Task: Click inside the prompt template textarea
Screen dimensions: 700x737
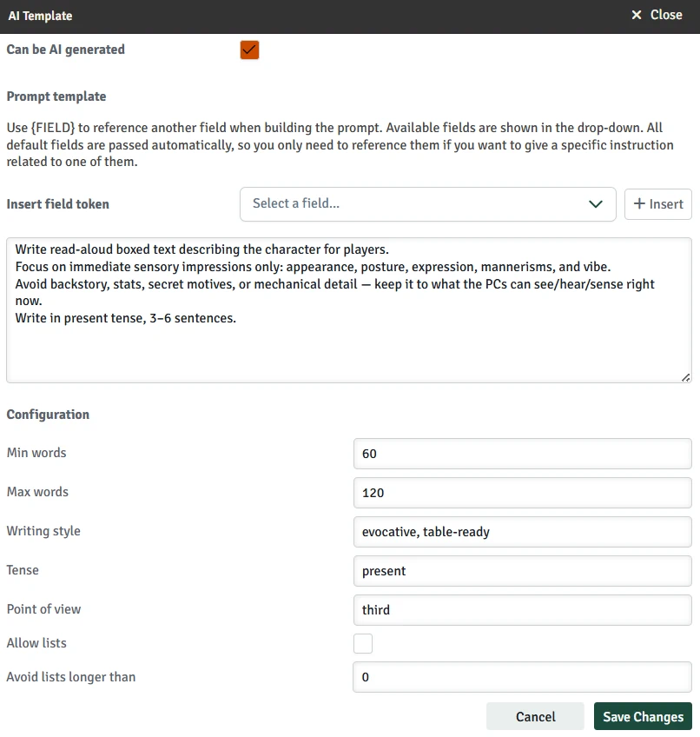Action: click(x=347, y=309)
